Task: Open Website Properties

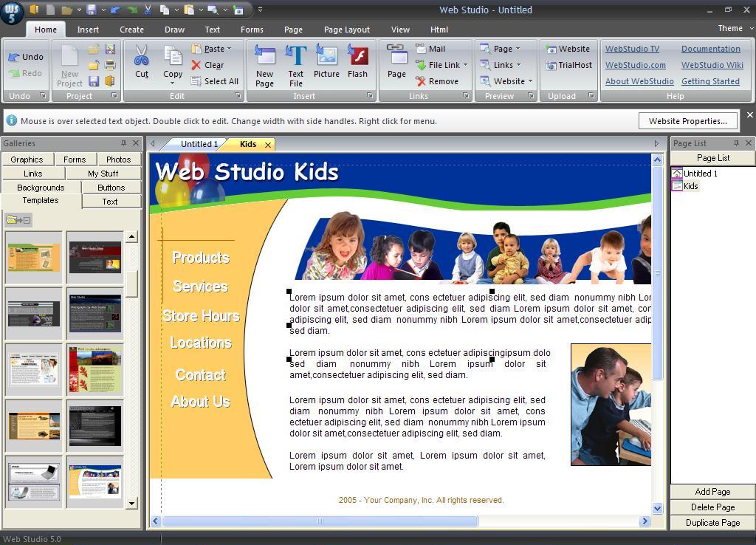Action: click(x=687, y=120)
